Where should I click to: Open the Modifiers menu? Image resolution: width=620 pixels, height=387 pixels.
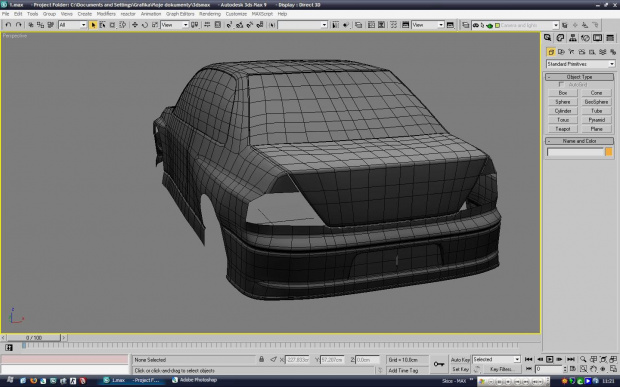[106, 14]
